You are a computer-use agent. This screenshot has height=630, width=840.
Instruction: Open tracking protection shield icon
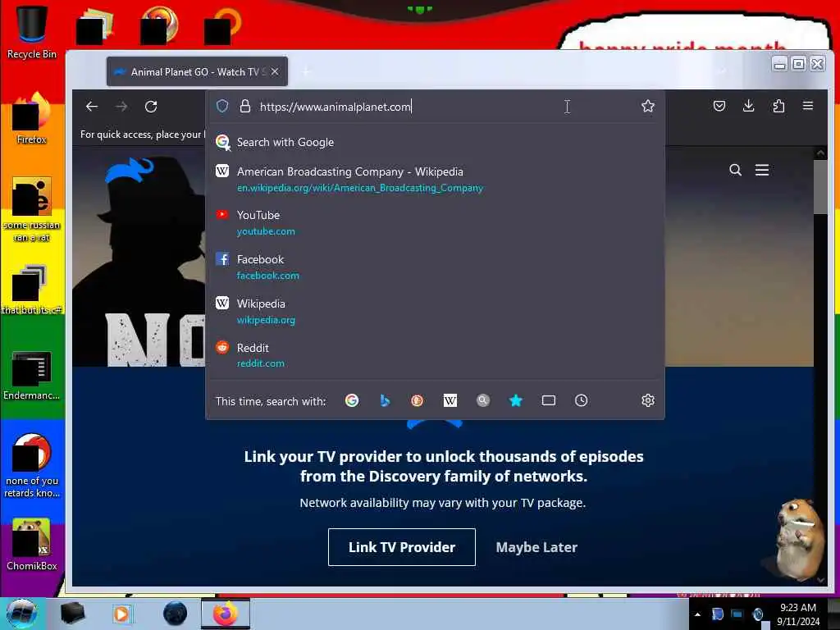pos(222,106)
